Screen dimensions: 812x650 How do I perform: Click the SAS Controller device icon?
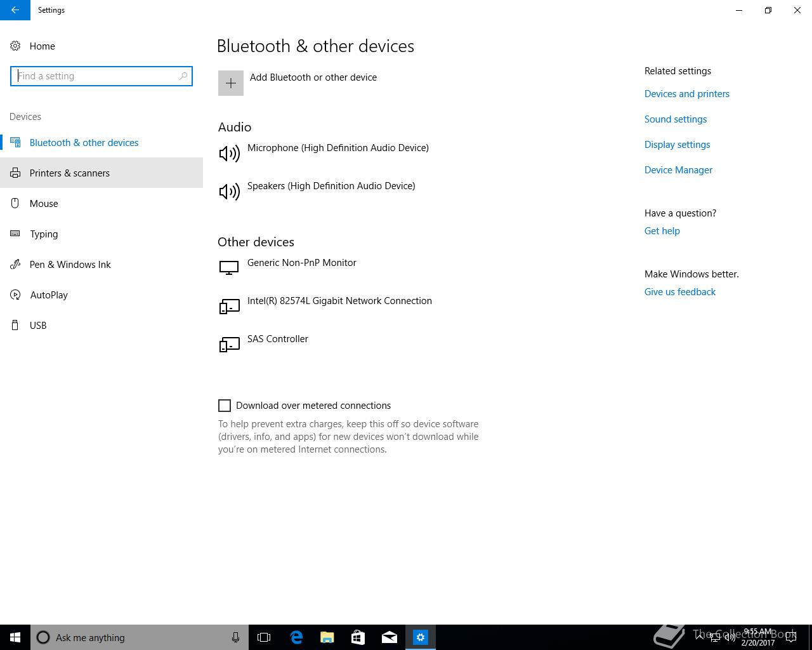(229, 344)
